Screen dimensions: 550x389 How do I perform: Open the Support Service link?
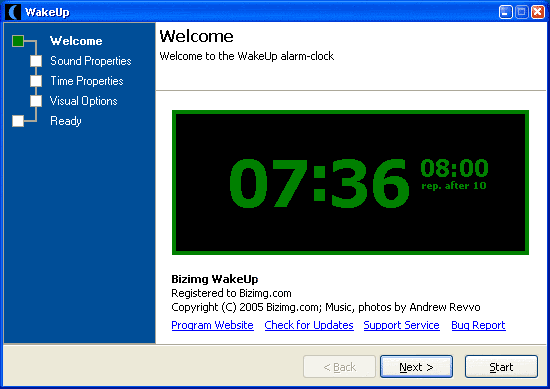[402, 325]
